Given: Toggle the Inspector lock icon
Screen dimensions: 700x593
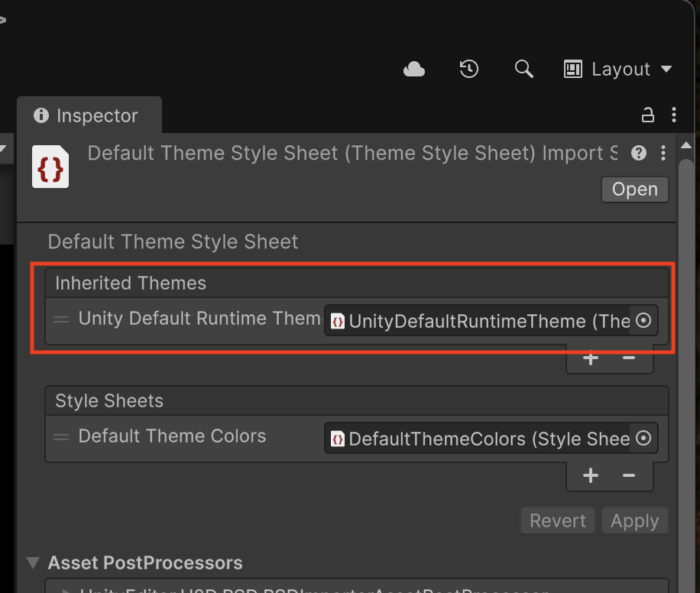Looking at the screenshot, I should tap(647, 115).
